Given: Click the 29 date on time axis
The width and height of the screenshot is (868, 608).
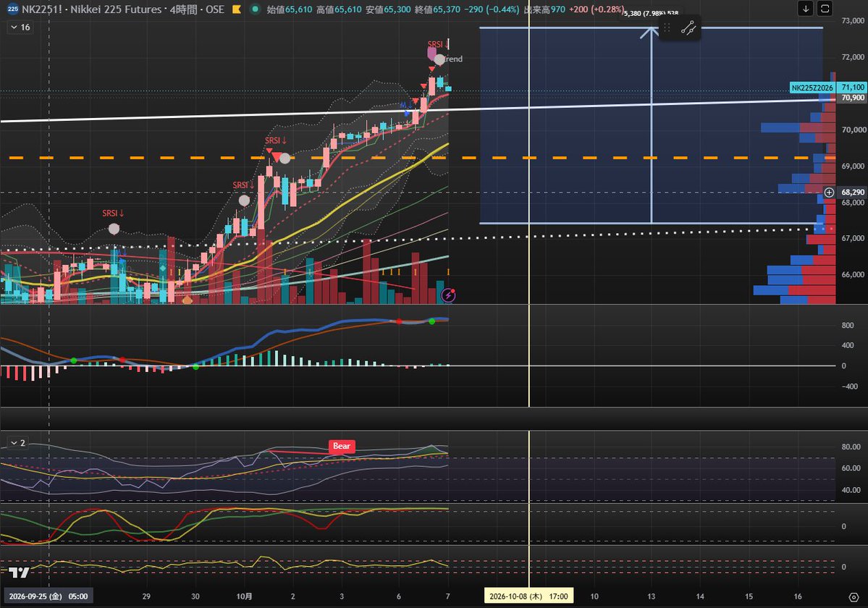Looking at the screenshot, I should pyautogui.click(x=146, y=596).
